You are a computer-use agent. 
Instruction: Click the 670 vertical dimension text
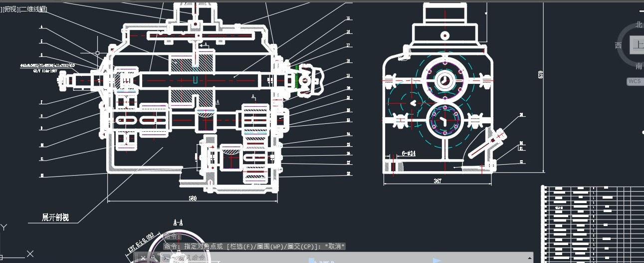tap(540, 74)
